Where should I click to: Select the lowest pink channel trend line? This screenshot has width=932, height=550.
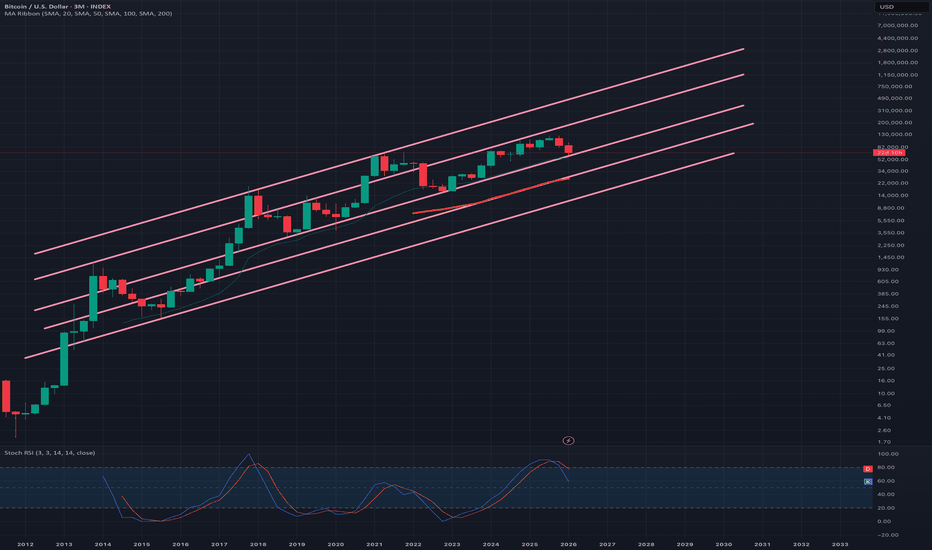[x=379, y=256]
